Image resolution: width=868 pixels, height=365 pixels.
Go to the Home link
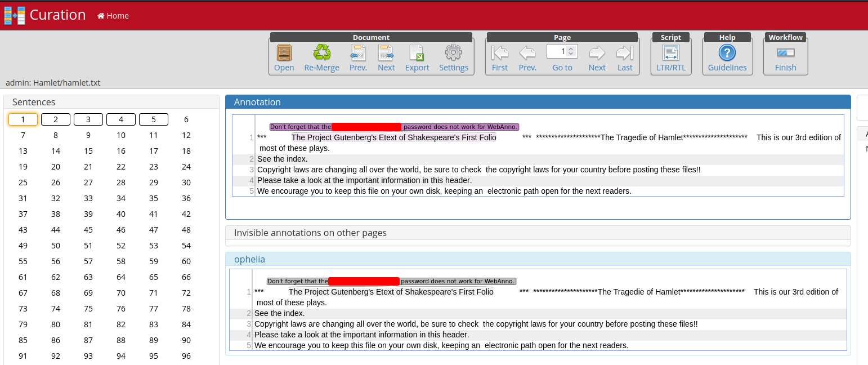click(x=113, y=16)
